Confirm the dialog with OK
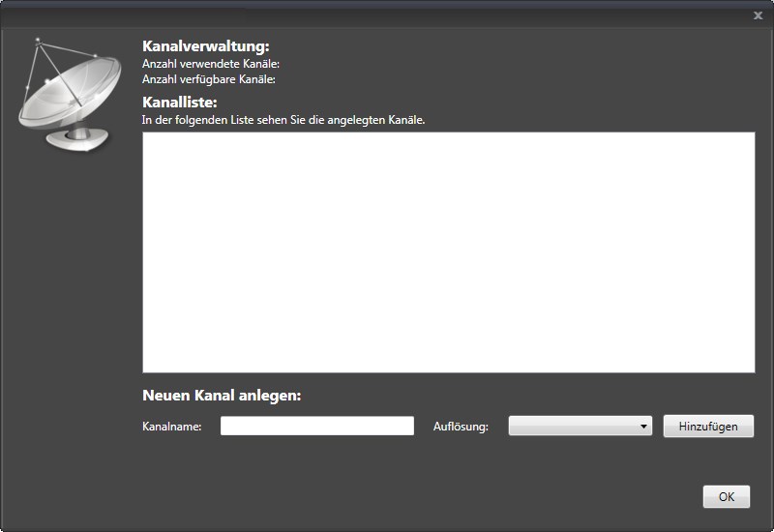Screen dimensions: 774x532 [x=726, y=496]
